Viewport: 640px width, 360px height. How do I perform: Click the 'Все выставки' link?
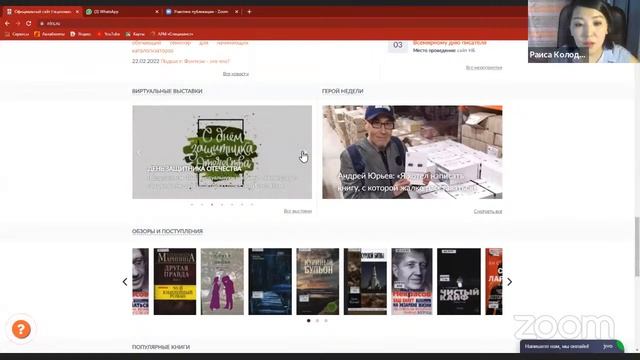pos(298,211)
